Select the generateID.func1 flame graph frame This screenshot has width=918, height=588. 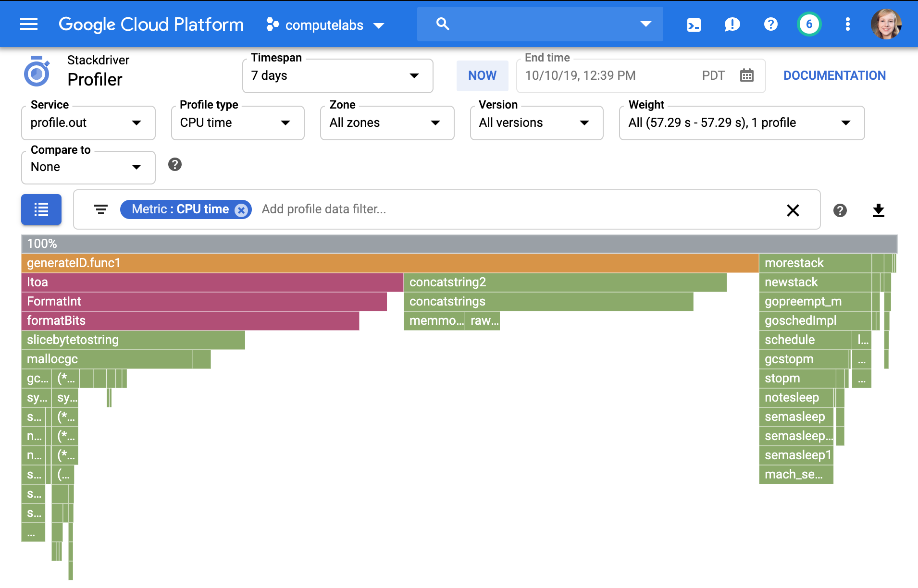coord(389,263)
